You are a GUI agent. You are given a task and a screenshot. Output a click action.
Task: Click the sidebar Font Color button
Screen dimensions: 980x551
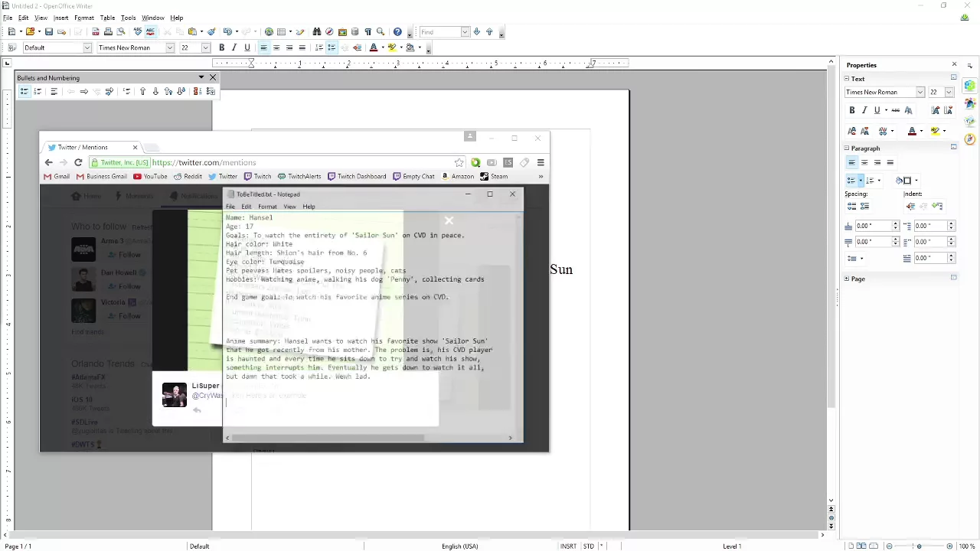[x=912, y=131]
